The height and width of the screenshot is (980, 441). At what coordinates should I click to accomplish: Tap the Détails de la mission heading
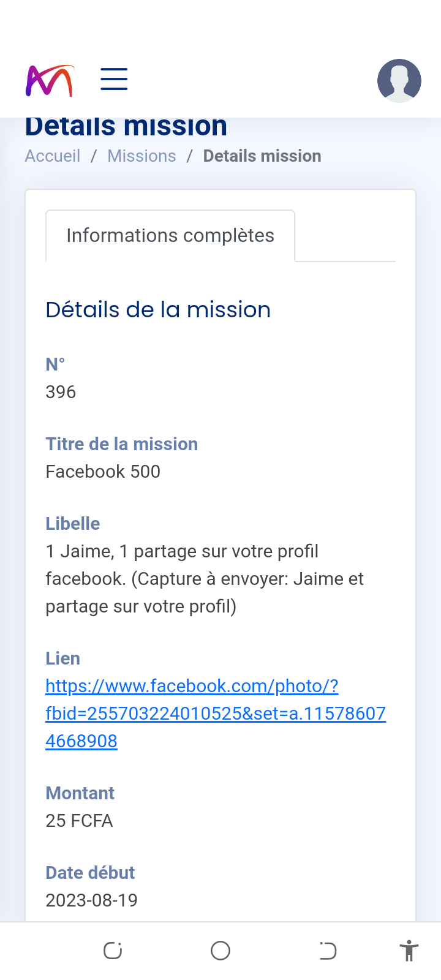tap(158, 310)
